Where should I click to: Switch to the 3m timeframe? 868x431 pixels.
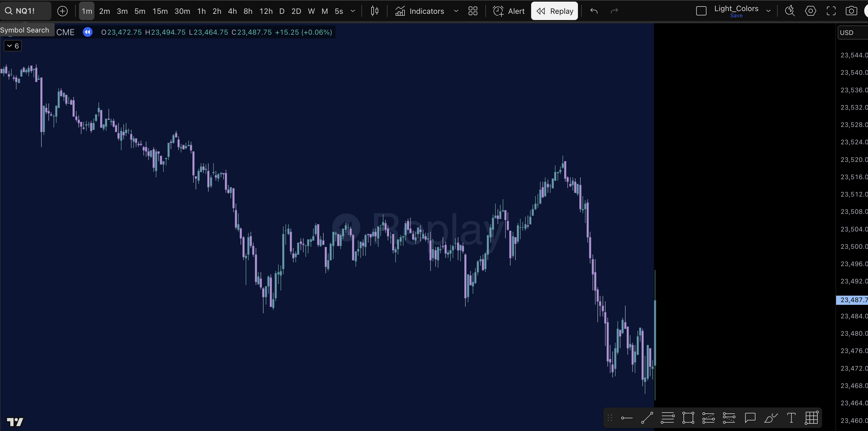pos(122,11)
